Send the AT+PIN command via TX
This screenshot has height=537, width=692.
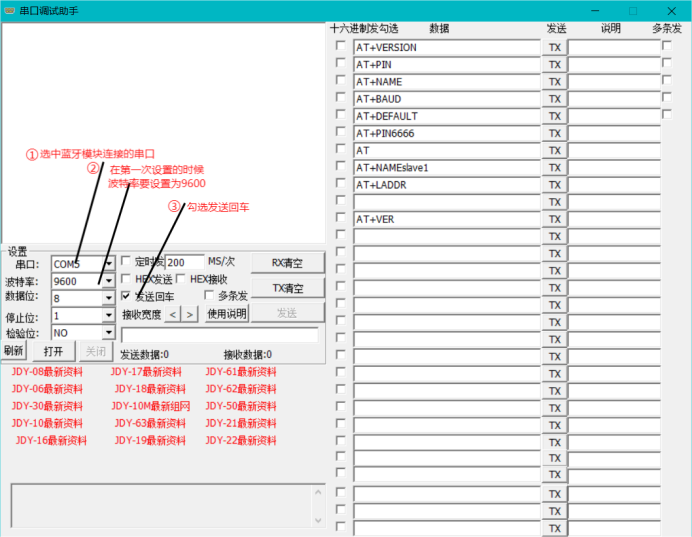(x=554, y=64)
